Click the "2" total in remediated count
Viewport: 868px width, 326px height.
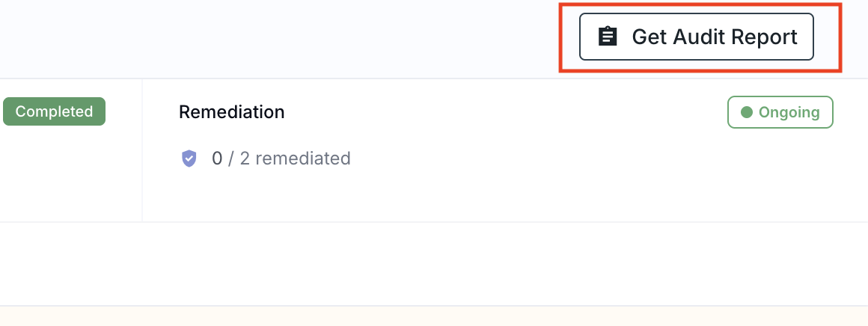click(x=245, y=159)
